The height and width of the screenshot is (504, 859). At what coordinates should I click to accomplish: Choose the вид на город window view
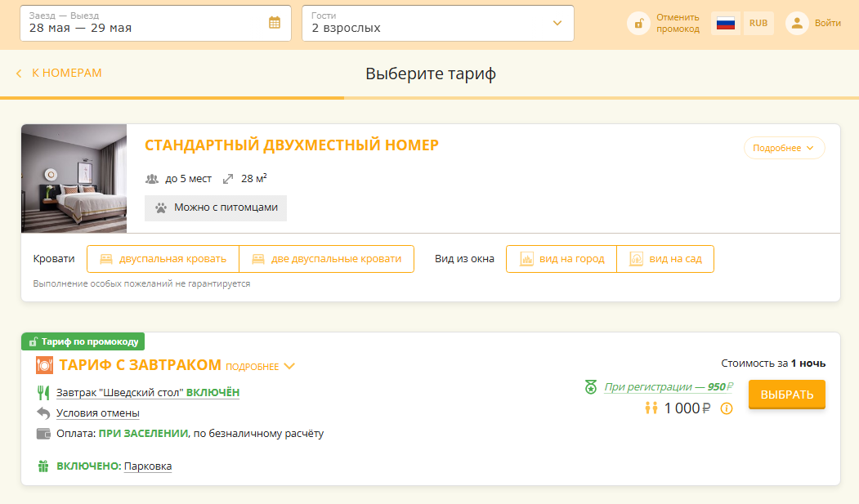point(561,259)
